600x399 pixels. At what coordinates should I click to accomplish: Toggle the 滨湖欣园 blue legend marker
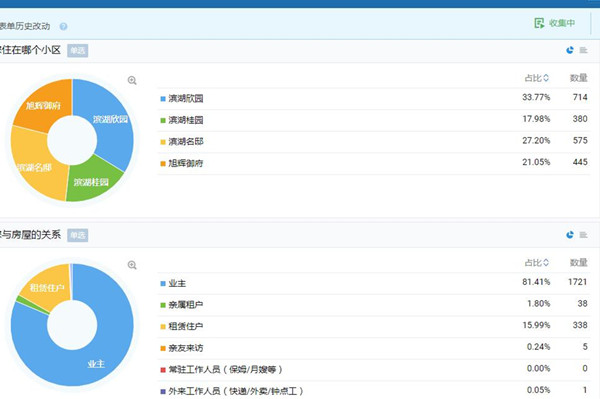pyautogui.click(x=163, y=99)
